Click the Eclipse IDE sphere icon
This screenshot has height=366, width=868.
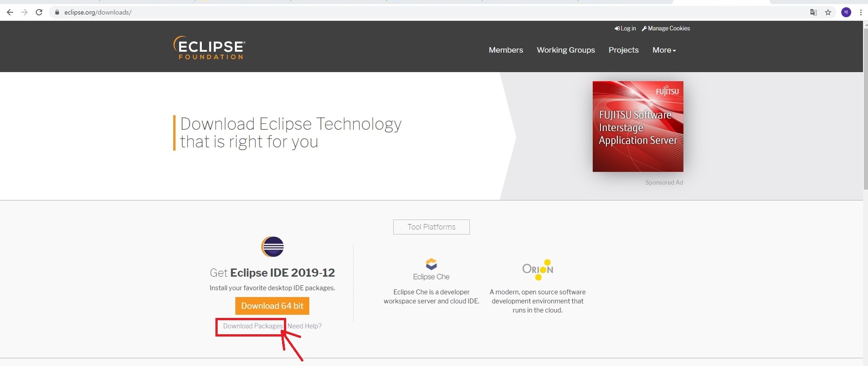[273, 247]
